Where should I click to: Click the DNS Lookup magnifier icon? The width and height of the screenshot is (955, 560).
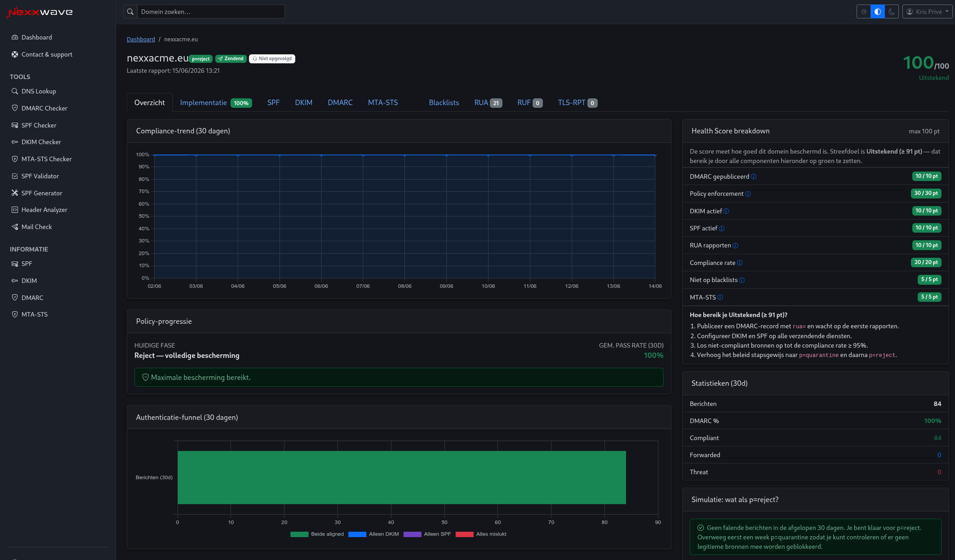pyautogui.click(x=15, y=91)
